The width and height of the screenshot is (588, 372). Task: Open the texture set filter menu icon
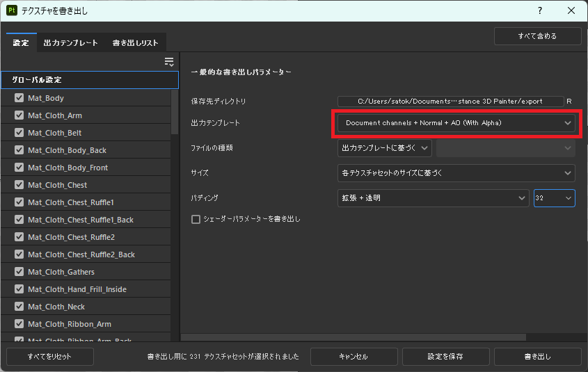(x=169, y=62)
